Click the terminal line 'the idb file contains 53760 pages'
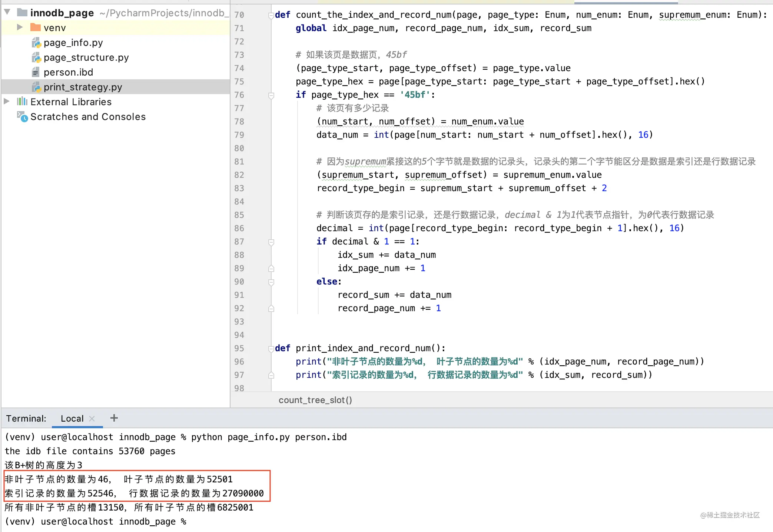 coord(90,451)
